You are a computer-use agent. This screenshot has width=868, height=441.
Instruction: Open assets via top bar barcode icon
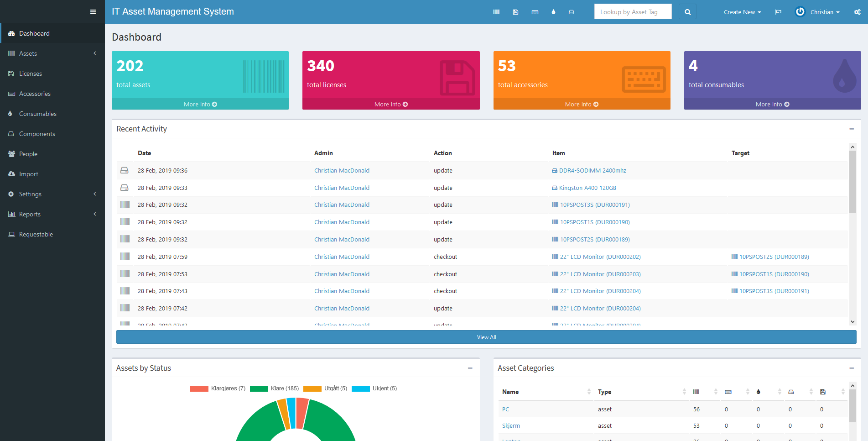(x=496, y=12)
